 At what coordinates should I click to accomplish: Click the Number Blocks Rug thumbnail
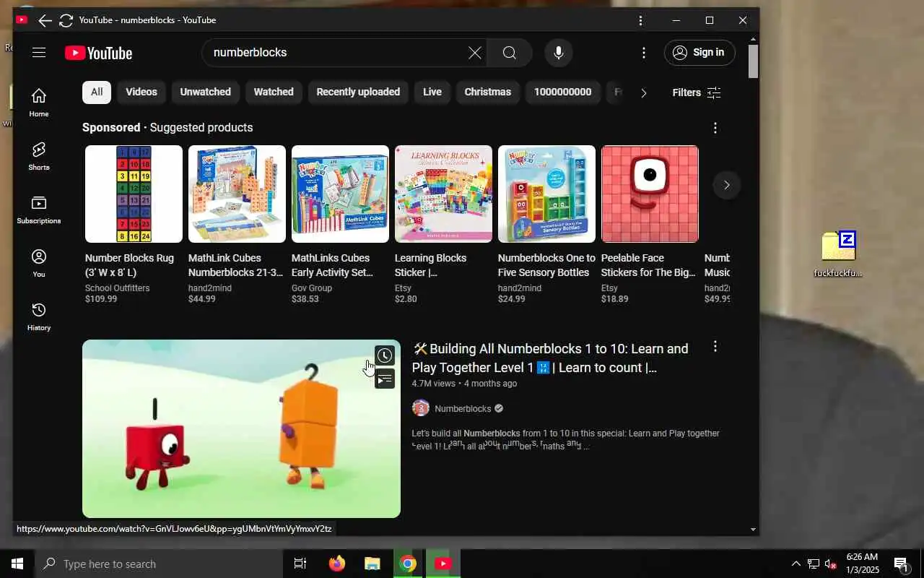click(x=134, y=194)
